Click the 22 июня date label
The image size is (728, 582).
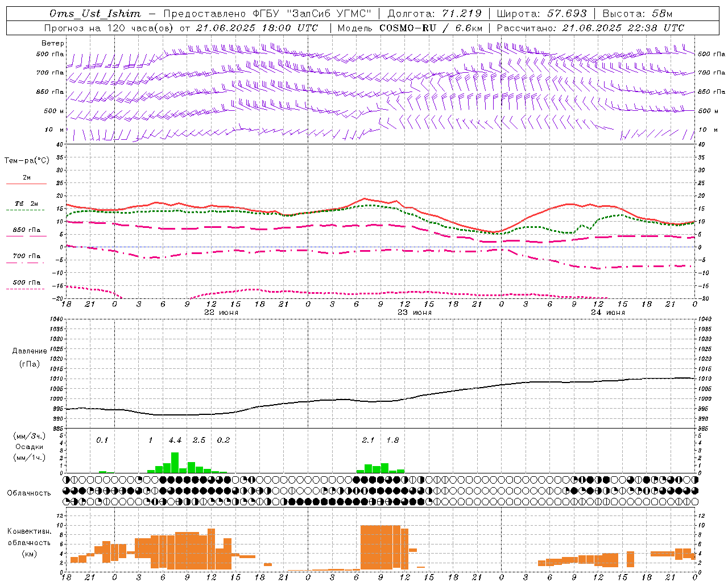coord(221,312)
